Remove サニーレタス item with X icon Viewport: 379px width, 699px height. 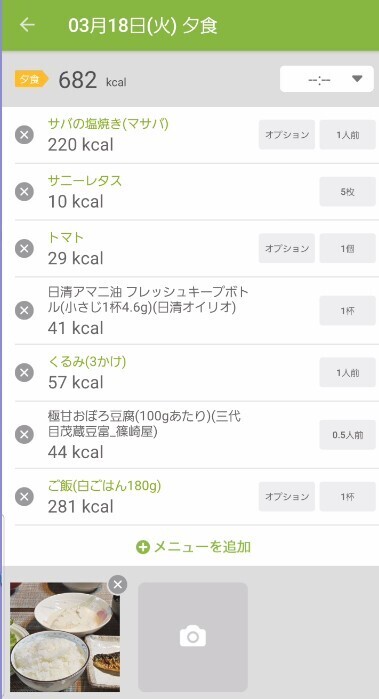click(x=24, y=192)
